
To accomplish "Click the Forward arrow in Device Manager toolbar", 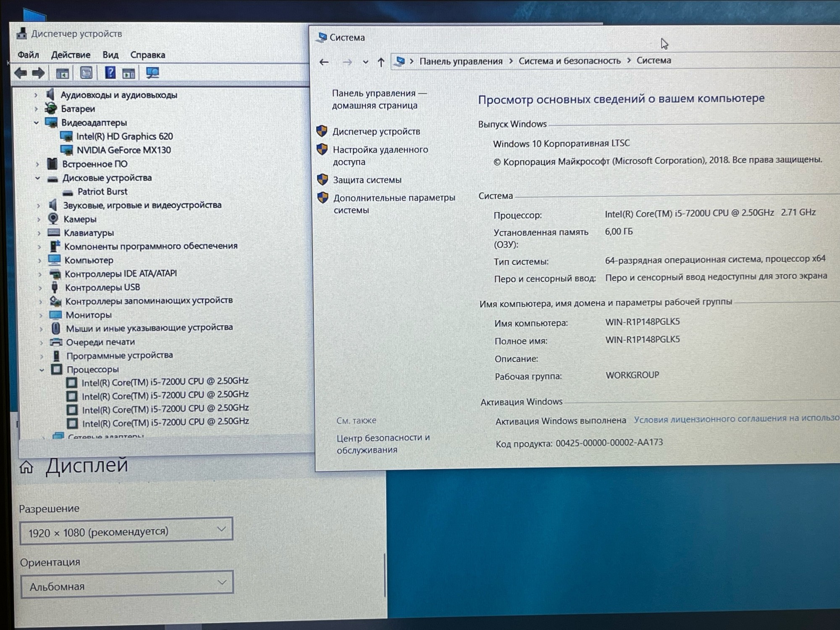I will [38, 73].
